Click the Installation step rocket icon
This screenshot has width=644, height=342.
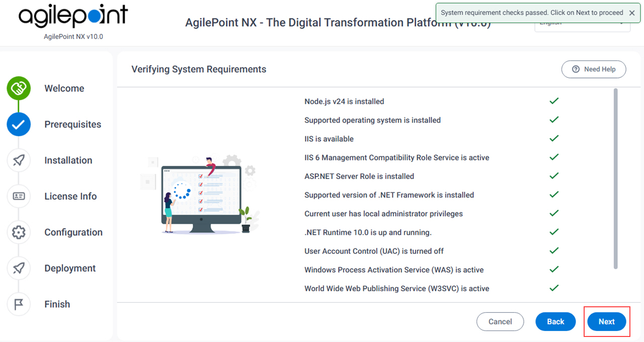coord(19,160)
